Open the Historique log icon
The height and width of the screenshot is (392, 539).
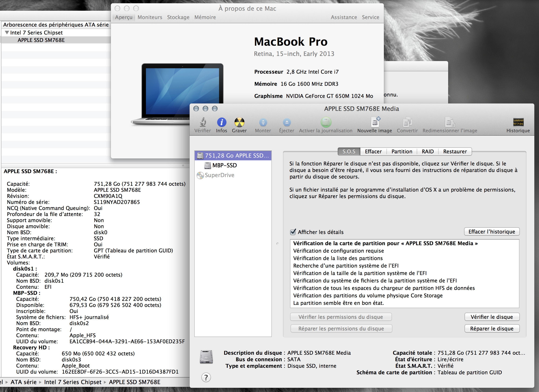coord(518,122)
